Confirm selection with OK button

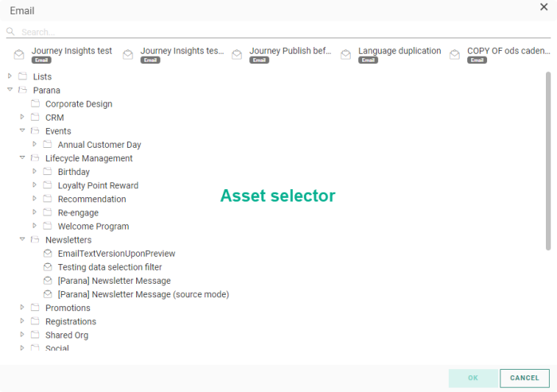(x=473, y=378)
